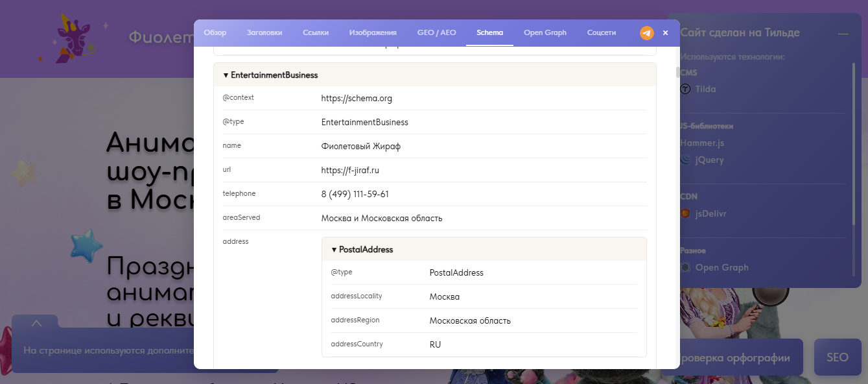This screenshot has width=868, height=384.
Task: Click the addressLocality value "Москва"
Action: coord(445,297)
